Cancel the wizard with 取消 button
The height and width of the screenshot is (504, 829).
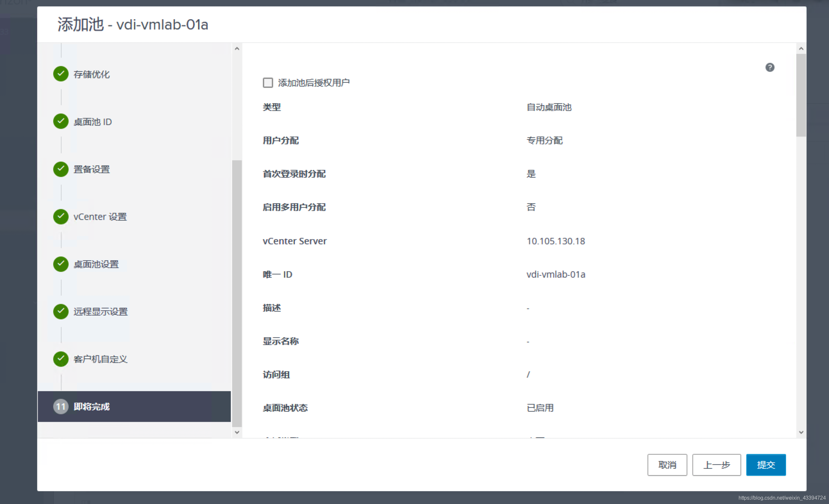coord(667,465)
